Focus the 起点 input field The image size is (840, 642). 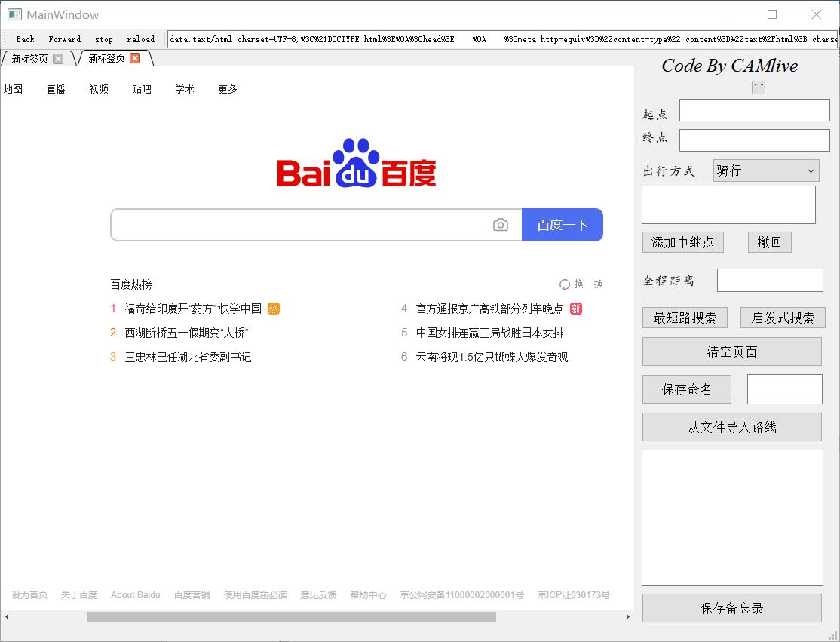(x=754, y=110)
